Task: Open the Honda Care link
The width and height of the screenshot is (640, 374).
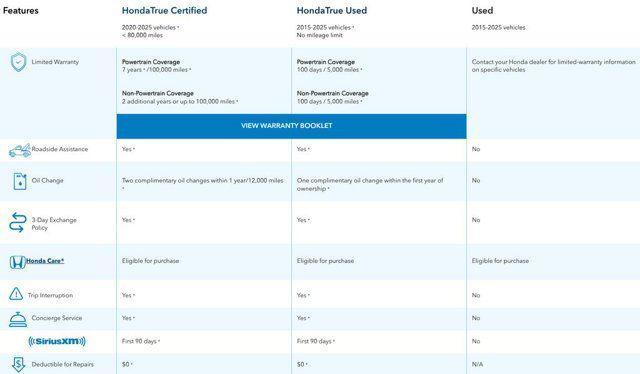Action: 45,261
